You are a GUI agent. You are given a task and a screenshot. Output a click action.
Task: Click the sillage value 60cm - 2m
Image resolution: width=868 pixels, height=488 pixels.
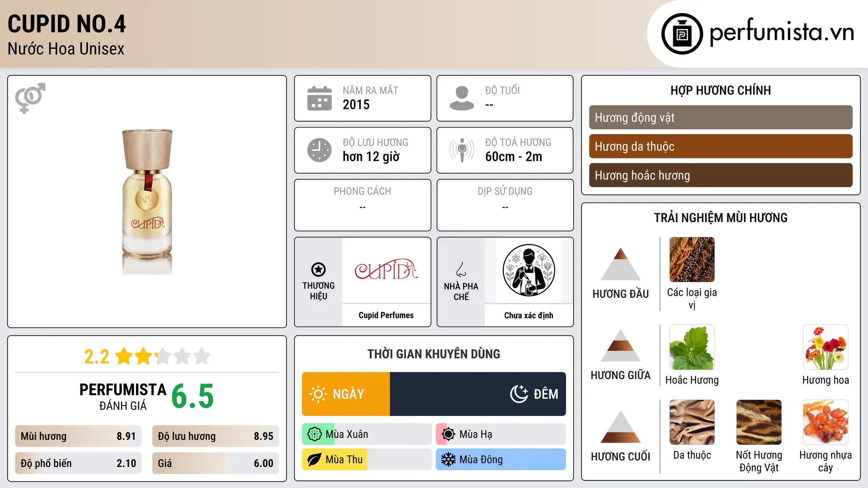point(514,157)
